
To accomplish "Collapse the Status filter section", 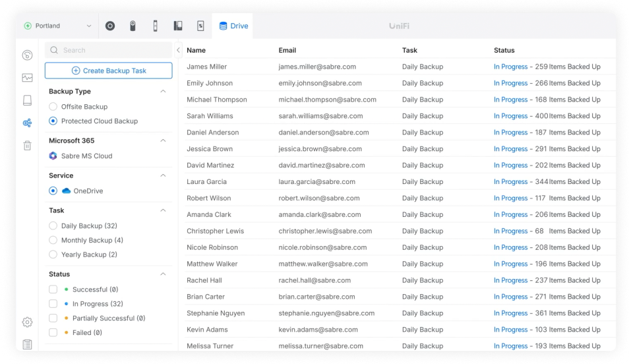I will point(163,274).
